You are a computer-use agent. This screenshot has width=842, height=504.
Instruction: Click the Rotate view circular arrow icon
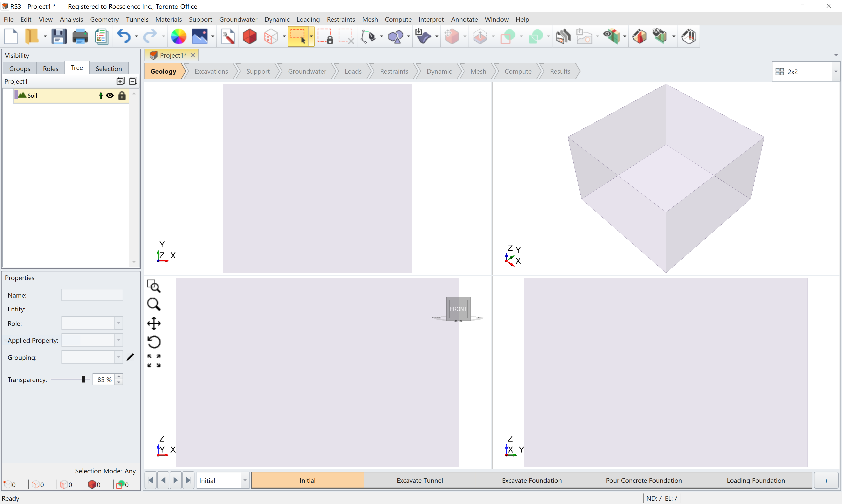click(x=153, y=342)
